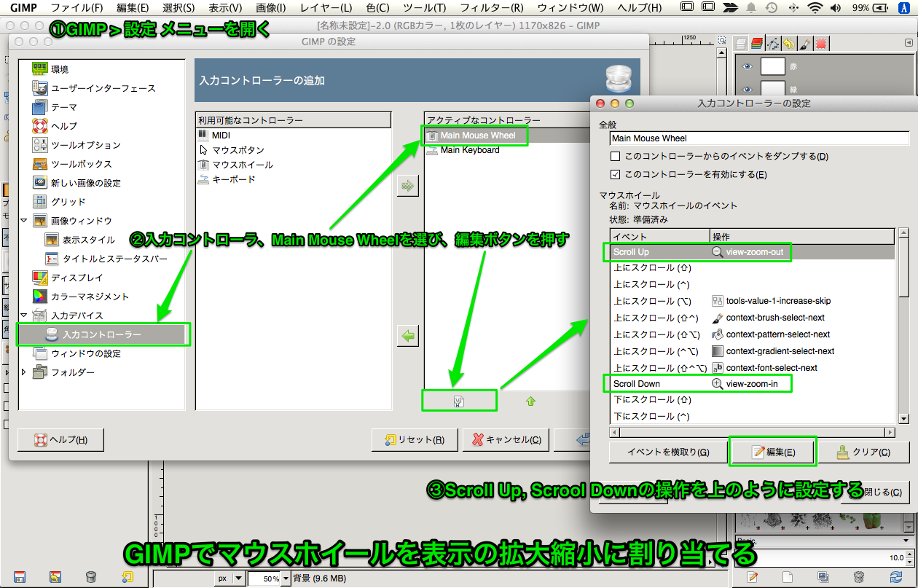Click the green right-arrow add controller button
The height and width of the screenshot is (588, 918).
click(408, 186)
